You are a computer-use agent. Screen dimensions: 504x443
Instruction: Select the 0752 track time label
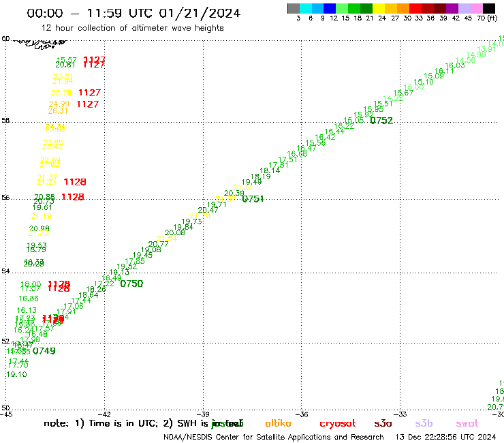tap(381, 121)
